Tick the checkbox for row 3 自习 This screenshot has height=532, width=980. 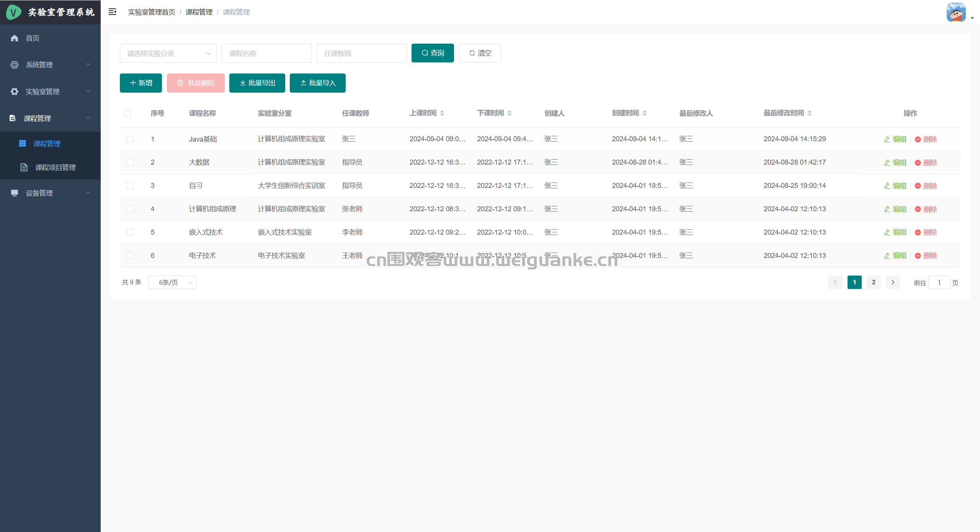pos(130,186)
